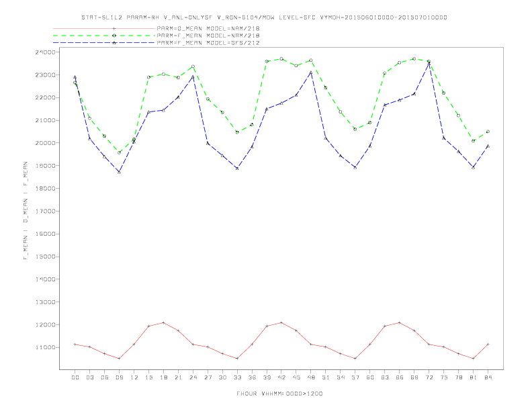Click the 48 forecast hour x-axis label
Viewport: 532px width, 411px height.
point(311,377)
